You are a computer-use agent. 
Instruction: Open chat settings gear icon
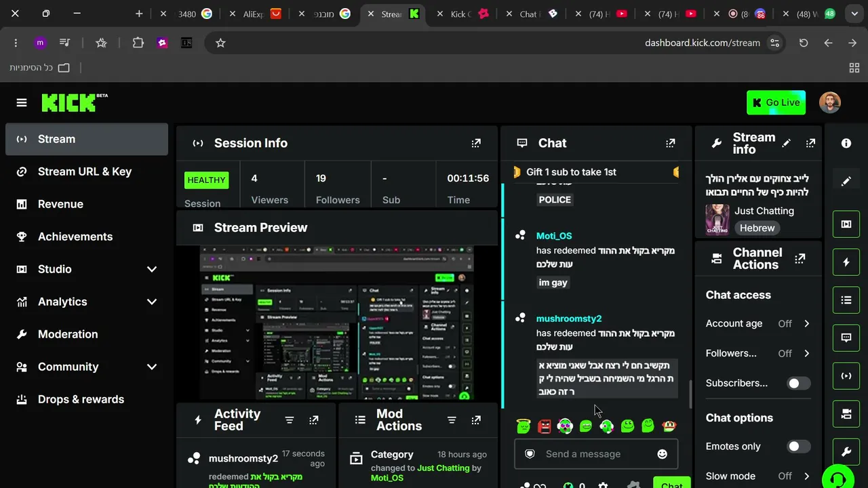(x=603, y=485)
